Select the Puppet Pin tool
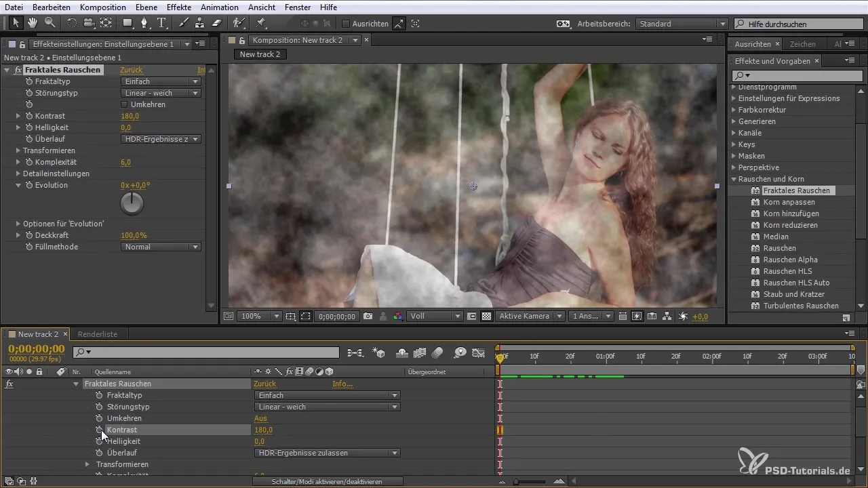 [x=261, y=22]
